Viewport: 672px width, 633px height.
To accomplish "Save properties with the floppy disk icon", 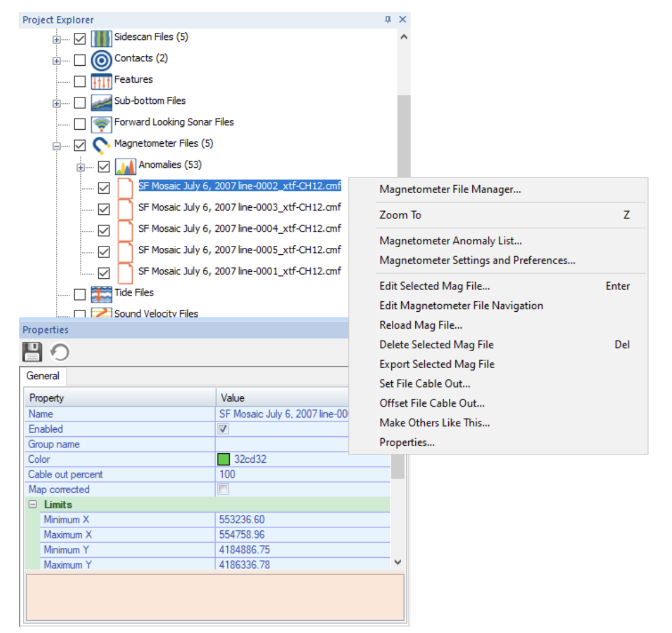I will (32, 352).
